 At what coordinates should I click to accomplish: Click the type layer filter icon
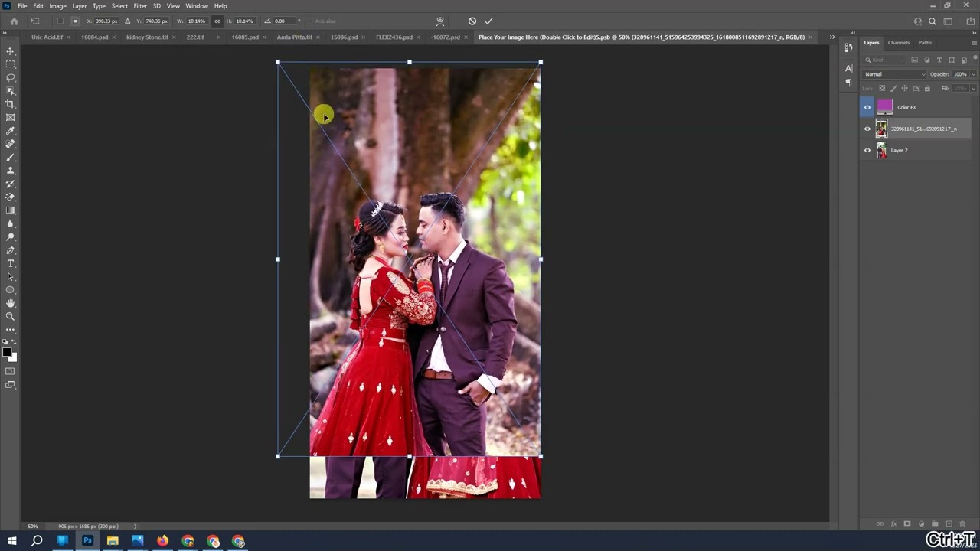tap(939, 60)
